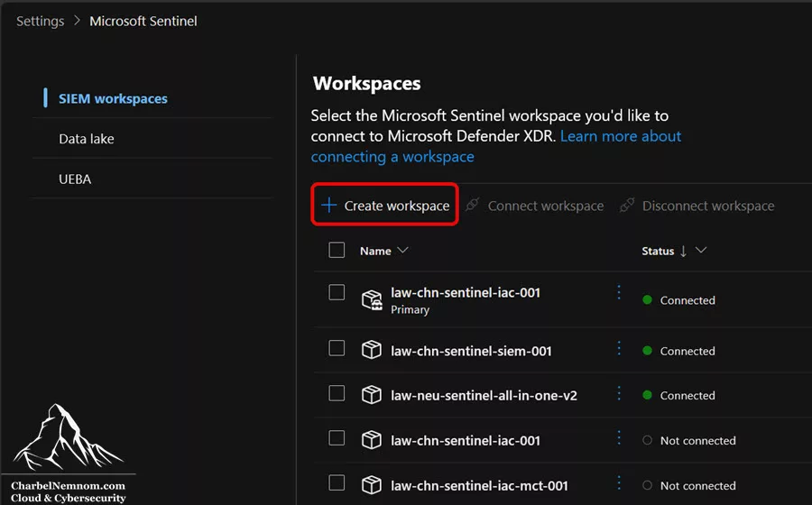Click the Name column header
812x505 pixels.
375,251
